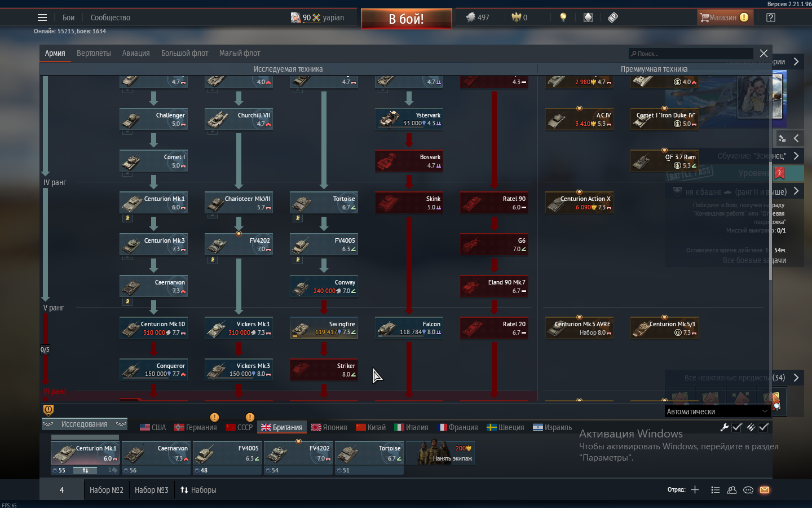
Task: Click the Golden Eagles balance icon showing 0
Action: (516, 17)
